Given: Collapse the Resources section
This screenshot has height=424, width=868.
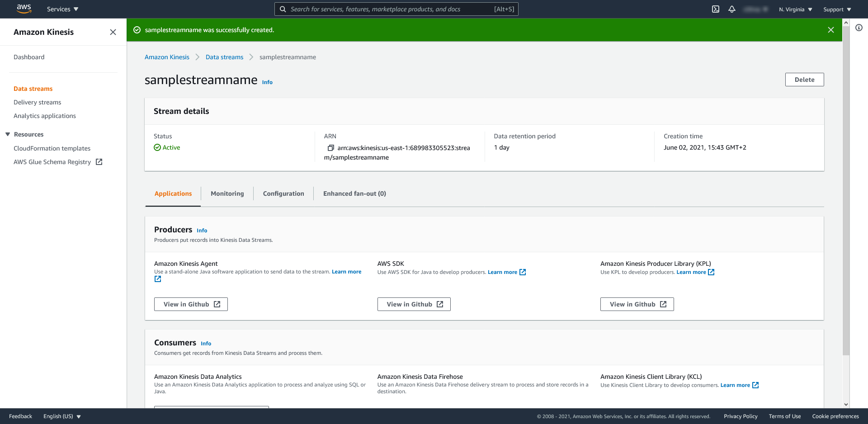Looking at the screenshot, I should (8, 134).
